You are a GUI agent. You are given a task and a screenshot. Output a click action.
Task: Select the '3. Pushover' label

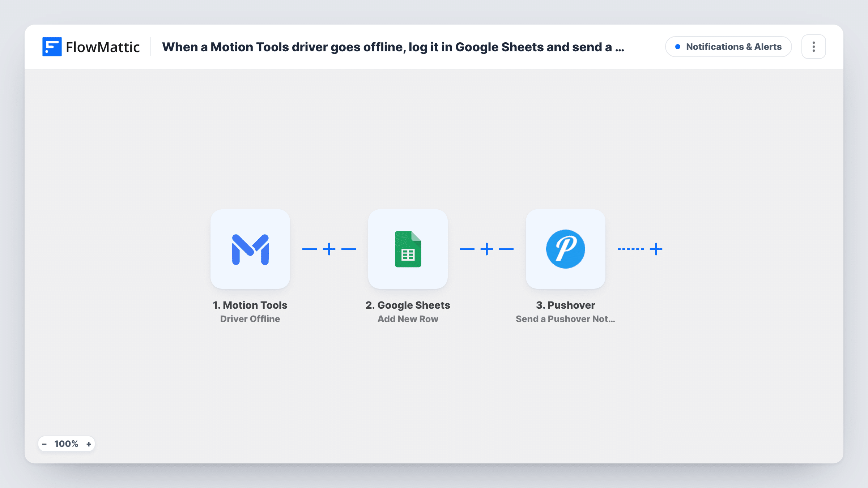(566, 305)
